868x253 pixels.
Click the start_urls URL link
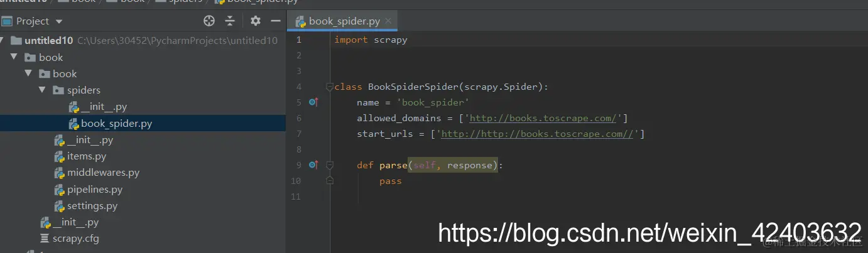coord(538,134)
